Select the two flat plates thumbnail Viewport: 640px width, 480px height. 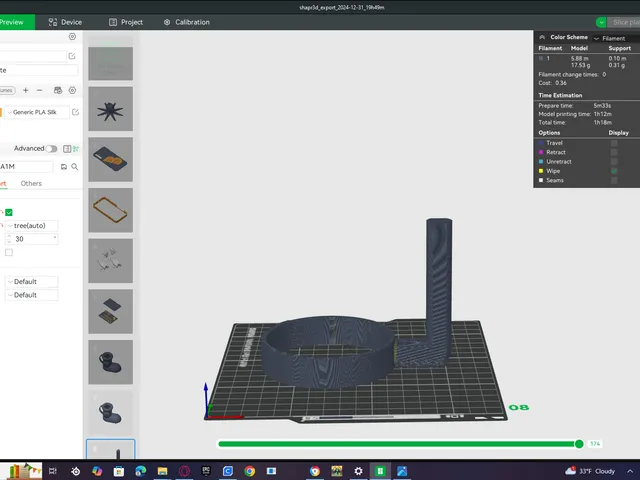tap(111, 311)
